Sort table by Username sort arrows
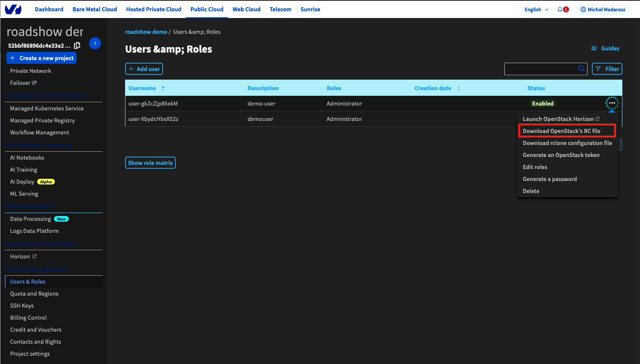 163,88
